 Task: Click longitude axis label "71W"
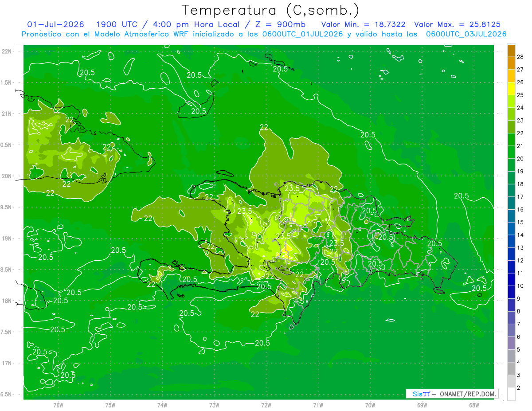tap(318, 405)
